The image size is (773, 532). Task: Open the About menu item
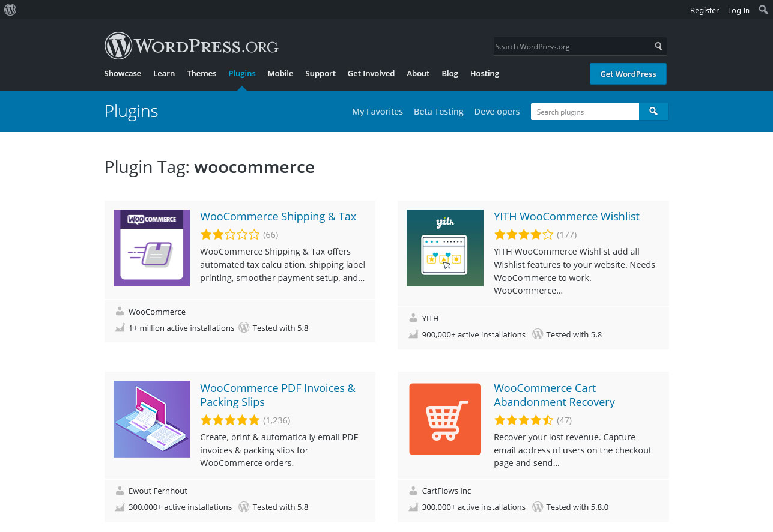tap(418, 73)
